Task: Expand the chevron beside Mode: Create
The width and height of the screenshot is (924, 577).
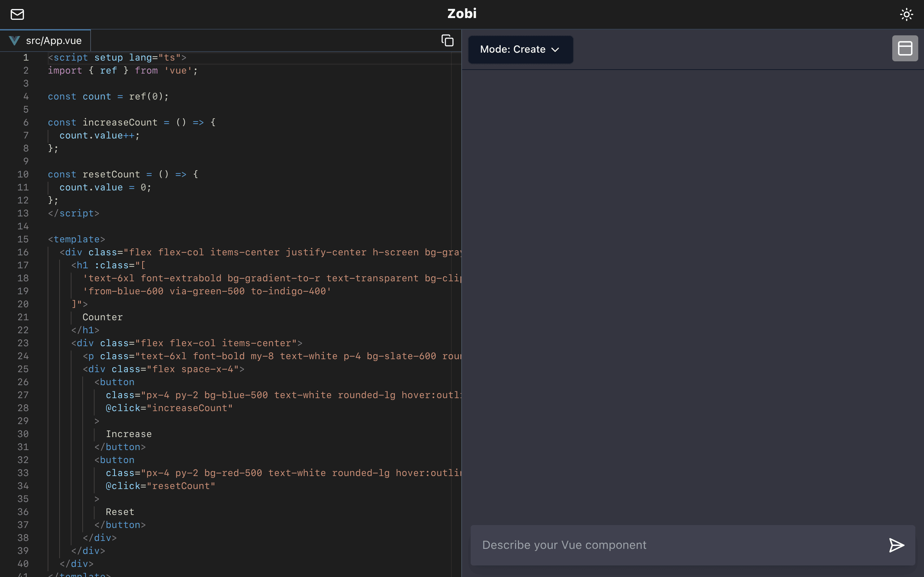Action: pyautogui.click(x=555, y=50)
